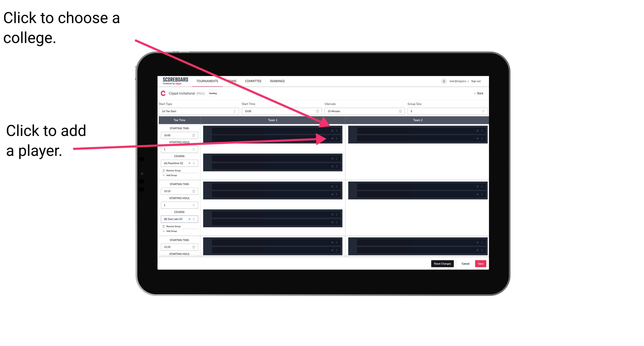The width and height of the screenshot is (644, 346).
Task: Open the TOURNAMENTS tab
Action: tap(206, 81)
